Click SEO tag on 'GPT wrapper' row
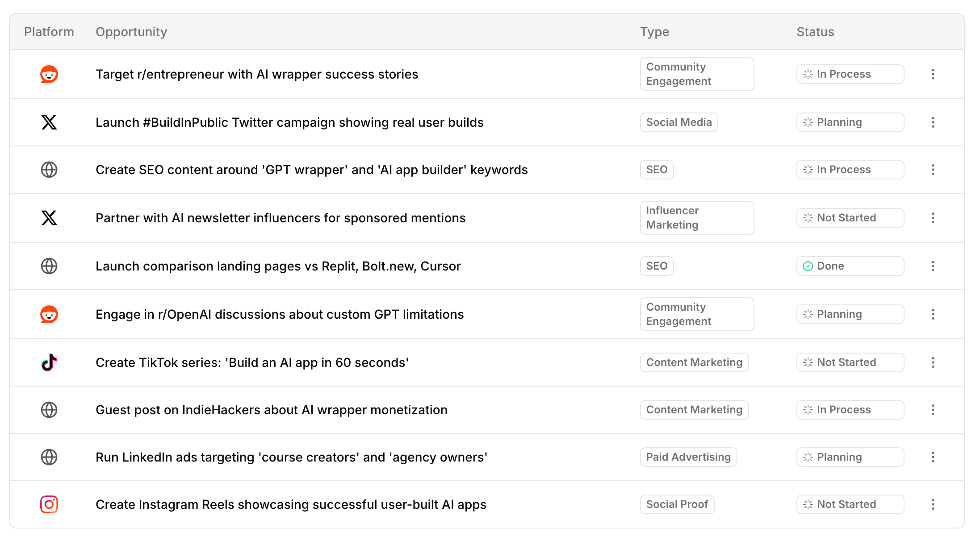Viewport: 980px width, 541px height. [657, 170]
